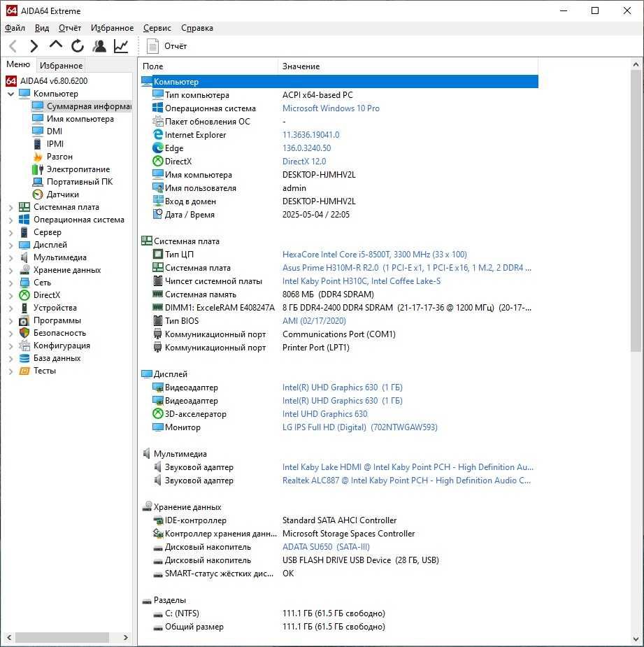Open the Избранное menu in menu bar
This screenshot has width=644, height=647.
click(112, 28)
